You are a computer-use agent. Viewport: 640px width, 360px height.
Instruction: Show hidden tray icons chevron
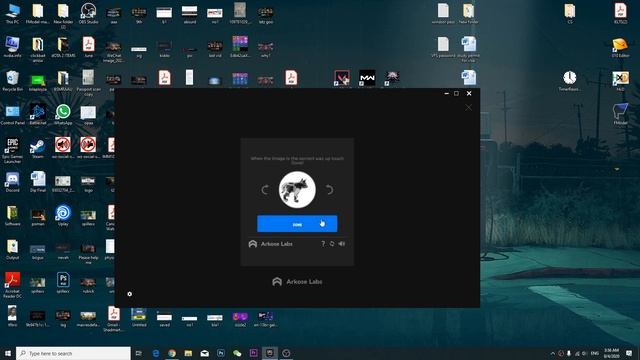pyautogui.click(x=553, y=353)
